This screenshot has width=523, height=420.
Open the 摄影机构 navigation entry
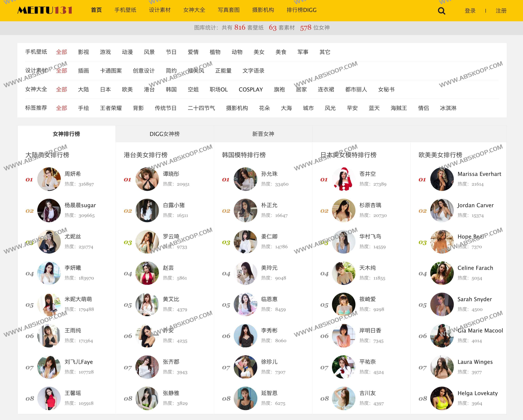pos(263,10)
